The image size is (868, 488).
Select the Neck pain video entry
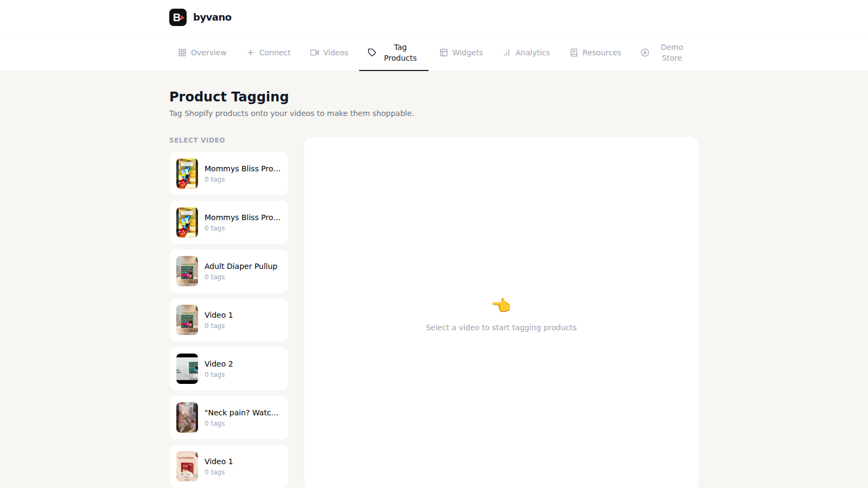[x=228, y=418]
